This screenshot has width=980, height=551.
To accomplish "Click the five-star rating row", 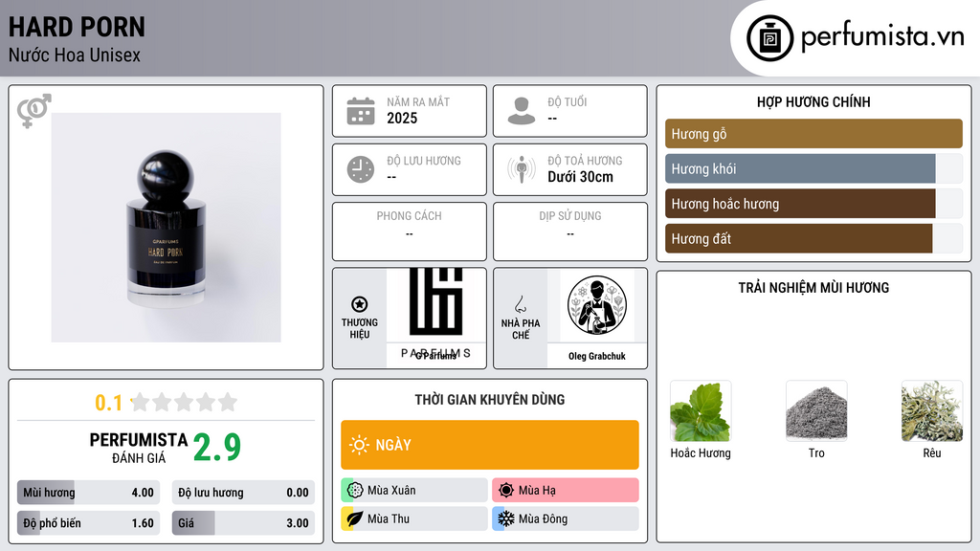I will tap(185, 402).
